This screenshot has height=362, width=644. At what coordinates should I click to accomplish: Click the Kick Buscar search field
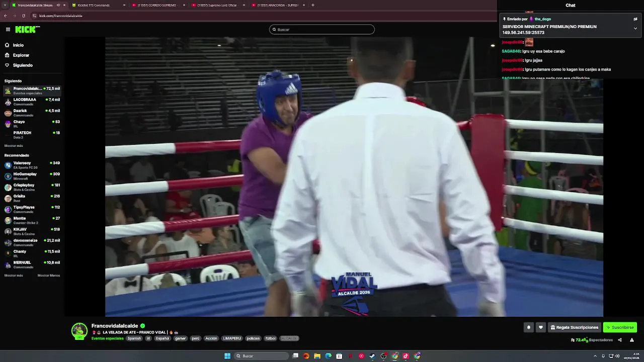[x=322, y=30]
